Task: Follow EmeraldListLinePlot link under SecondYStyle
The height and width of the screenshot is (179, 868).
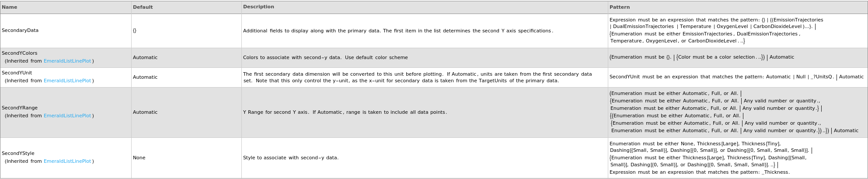Action: 67,161
